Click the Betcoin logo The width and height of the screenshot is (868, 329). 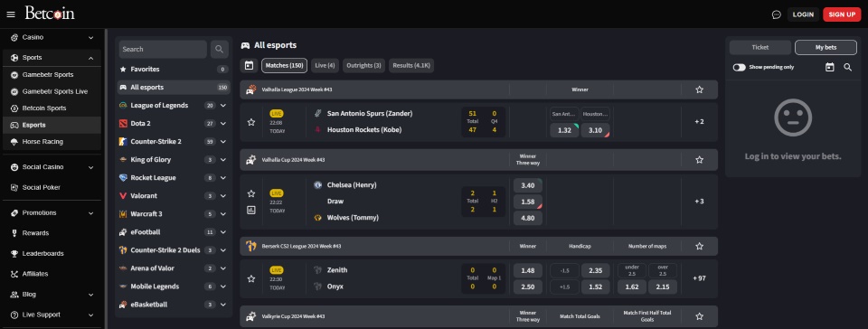click(49, 14)
